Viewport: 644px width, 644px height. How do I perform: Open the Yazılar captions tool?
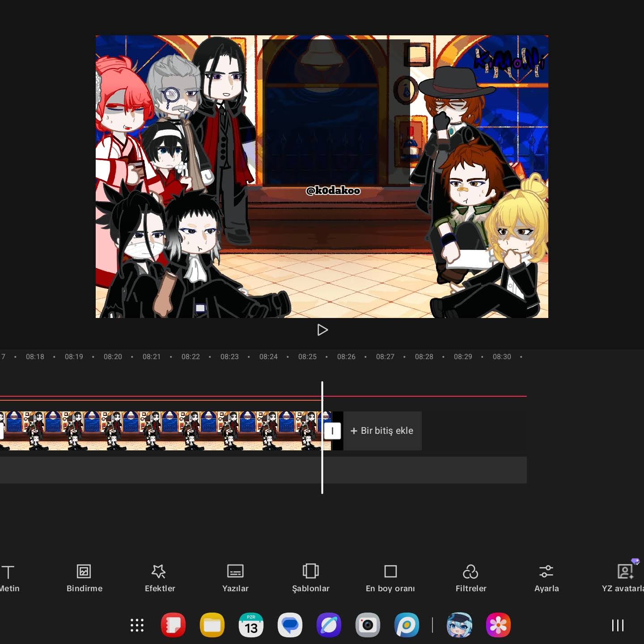[x=235, y=578]
